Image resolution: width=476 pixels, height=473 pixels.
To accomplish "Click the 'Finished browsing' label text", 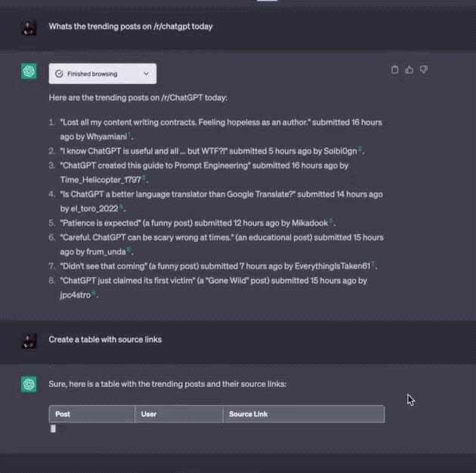I will 92,74.
